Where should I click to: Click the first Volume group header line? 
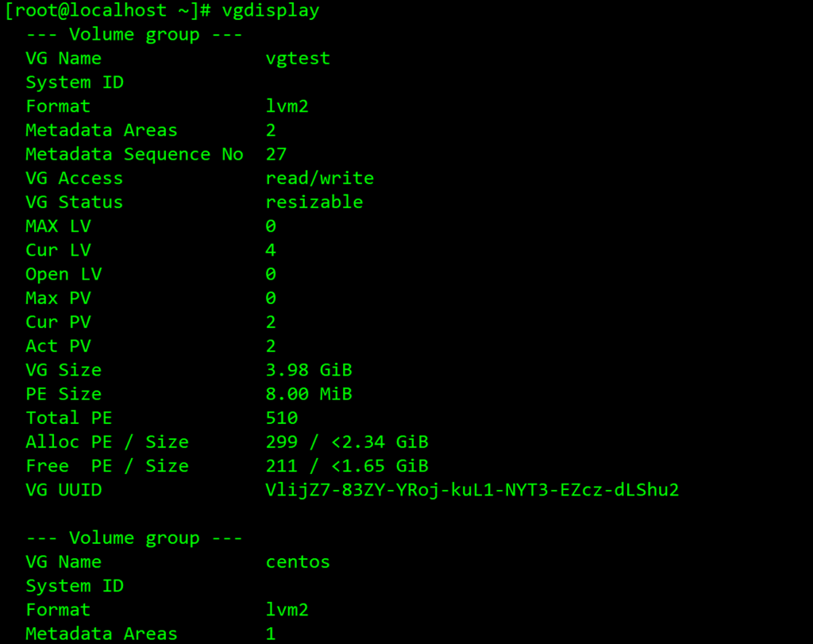coord(134,35)
